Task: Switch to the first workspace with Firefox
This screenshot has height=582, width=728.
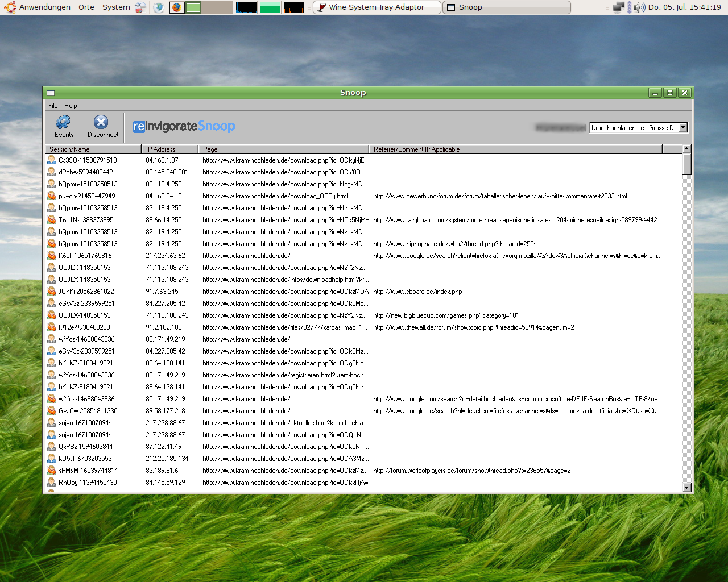Action: 177,7
